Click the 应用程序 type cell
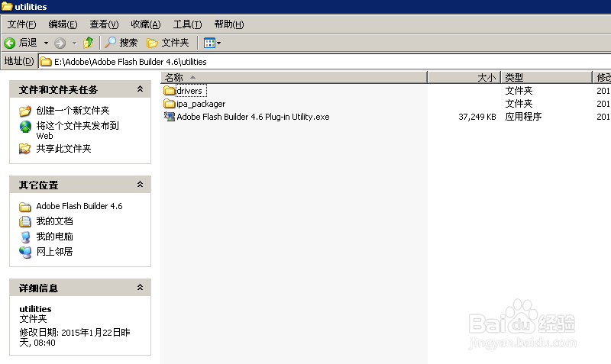 click(523, 117)
